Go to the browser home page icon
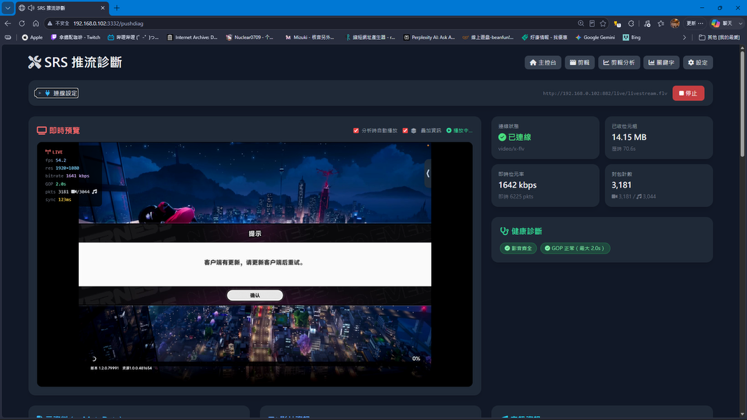 36,23
